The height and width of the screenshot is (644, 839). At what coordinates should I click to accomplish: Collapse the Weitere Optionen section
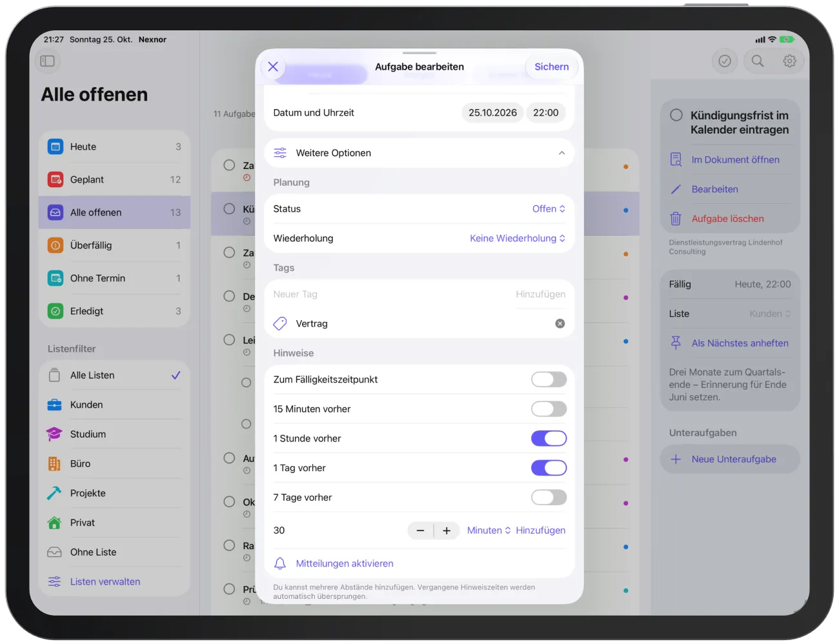[x=419, y=153]
